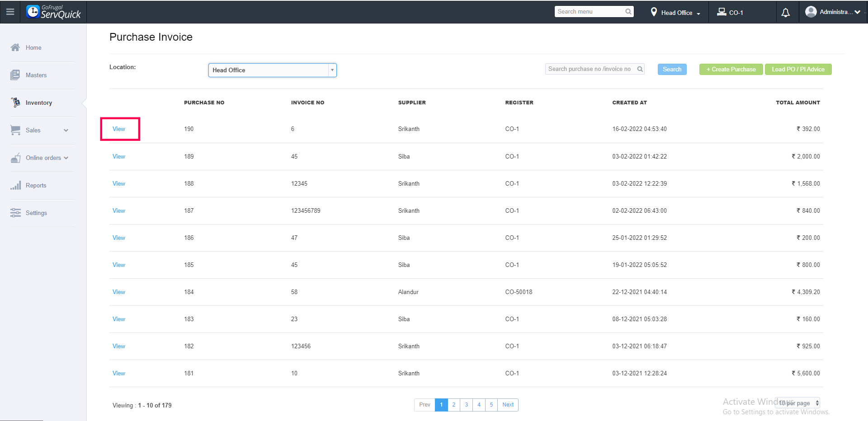Image resolution: width=868 pixels, height=421 pixels.
Task: Open Settings in sidebar
Action: pyautogui.click(x=36, y=213)
